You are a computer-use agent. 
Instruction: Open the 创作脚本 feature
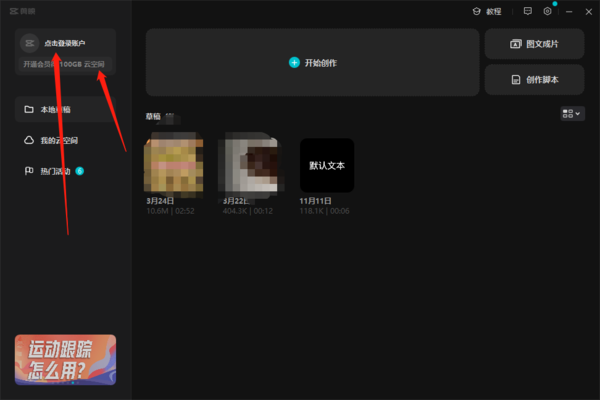click(534, 80)
